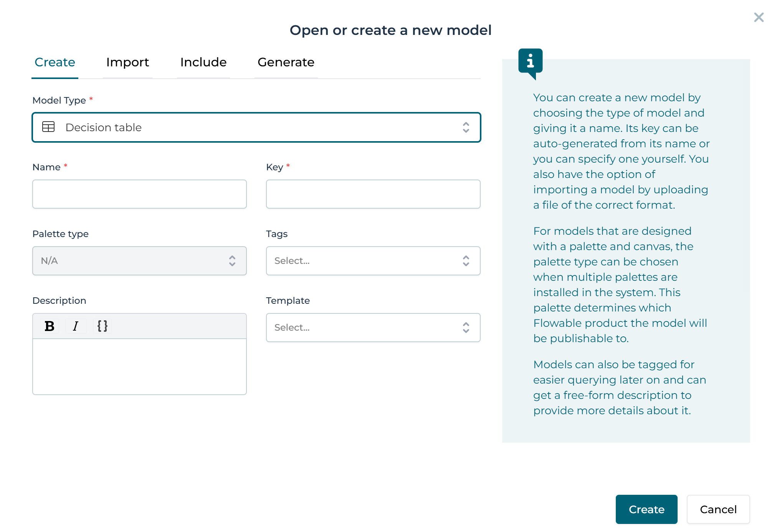Image resolution: width=782 pixels, height=532 pixels.
Task: Open the Generate tab
Action: click(286, 62)
